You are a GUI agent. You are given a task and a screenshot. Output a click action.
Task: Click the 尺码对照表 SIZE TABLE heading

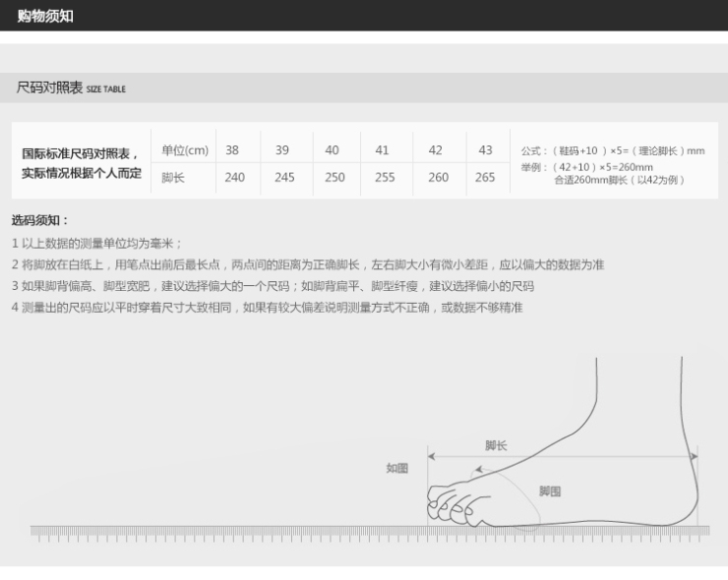click(71, 87)
